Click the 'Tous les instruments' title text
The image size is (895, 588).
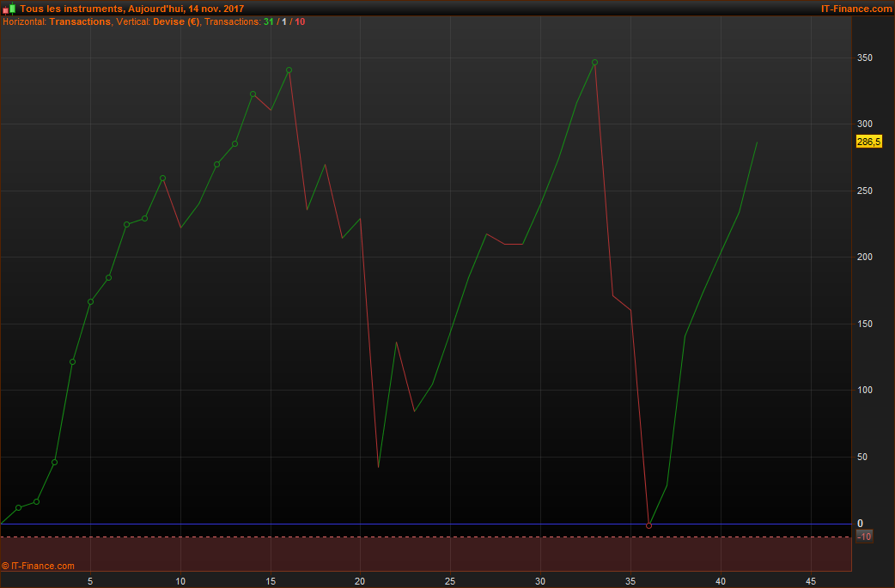[71, 9]
